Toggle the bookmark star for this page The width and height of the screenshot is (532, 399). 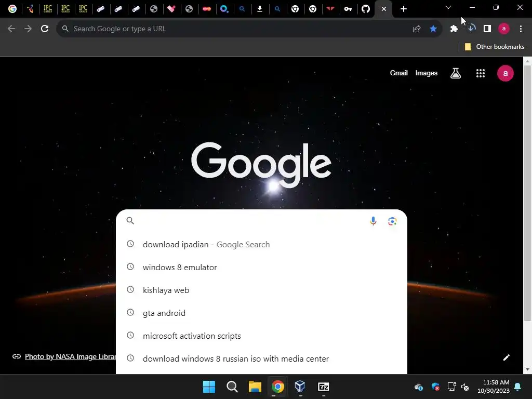pyautogui.click(x=433, y=29)
